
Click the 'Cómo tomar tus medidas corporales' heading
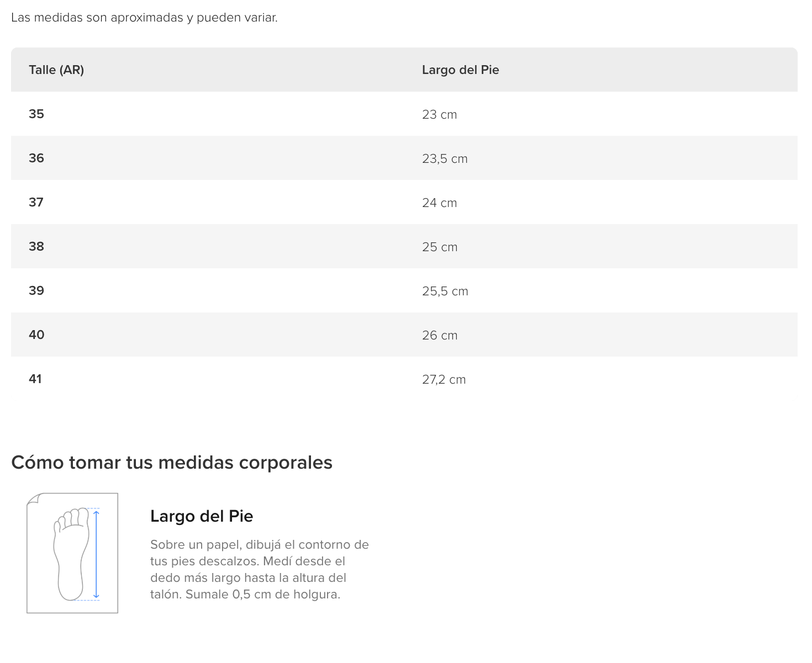[172, 462]
